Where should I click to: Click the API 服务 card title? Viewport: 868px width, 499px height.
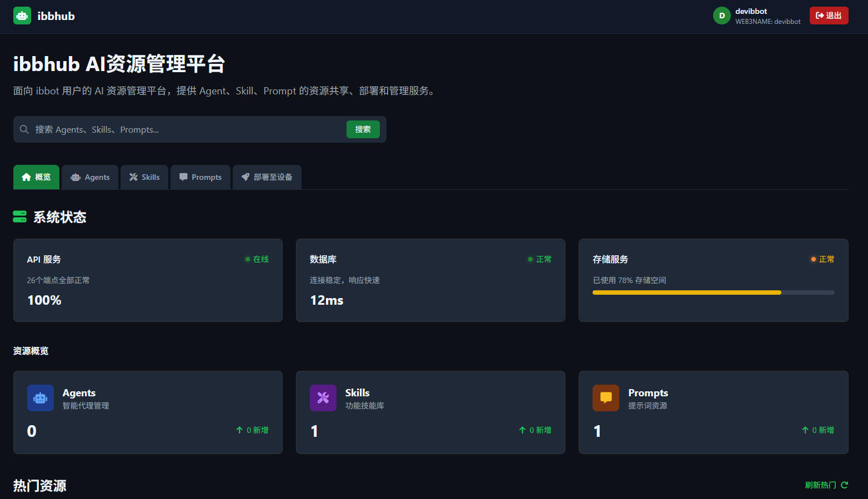(x=44, y=259)
